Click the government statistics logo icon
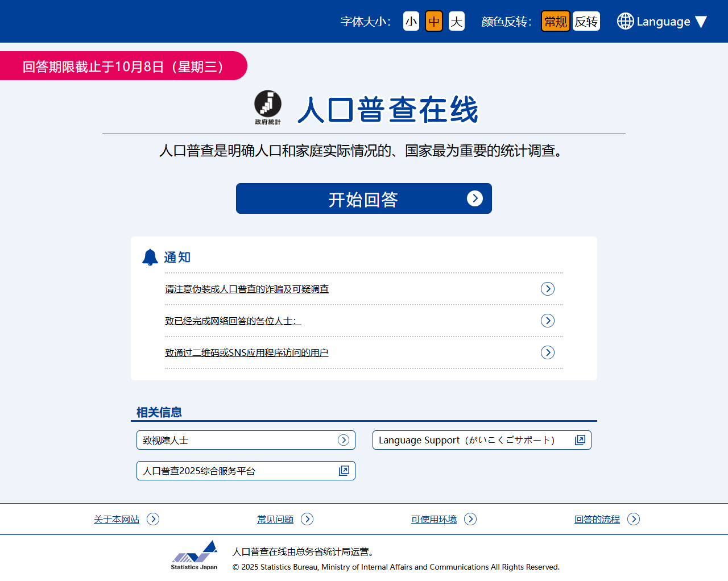The height and width of the screenshot is (581, 728). click(x=267, y=107)
